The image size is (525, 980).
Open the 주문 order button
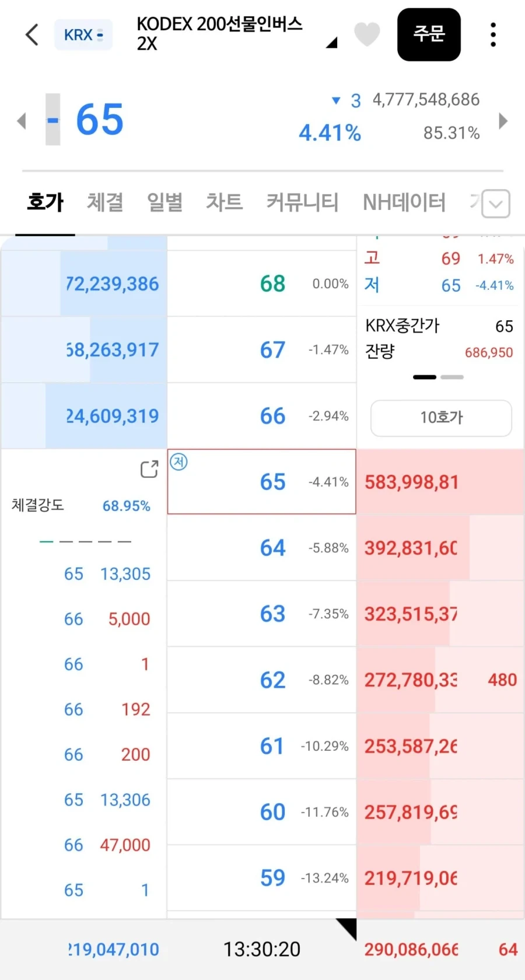pos(429,34)
